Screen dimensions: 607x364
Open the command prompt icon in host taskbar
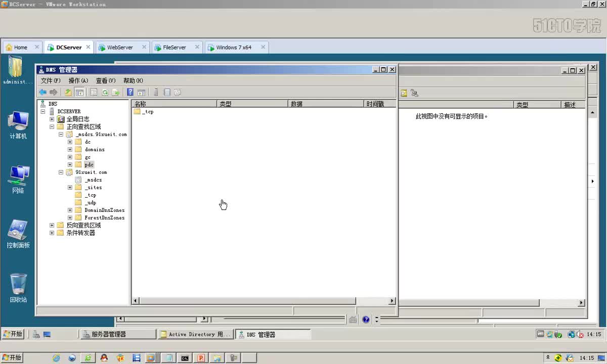pos(185,358)
